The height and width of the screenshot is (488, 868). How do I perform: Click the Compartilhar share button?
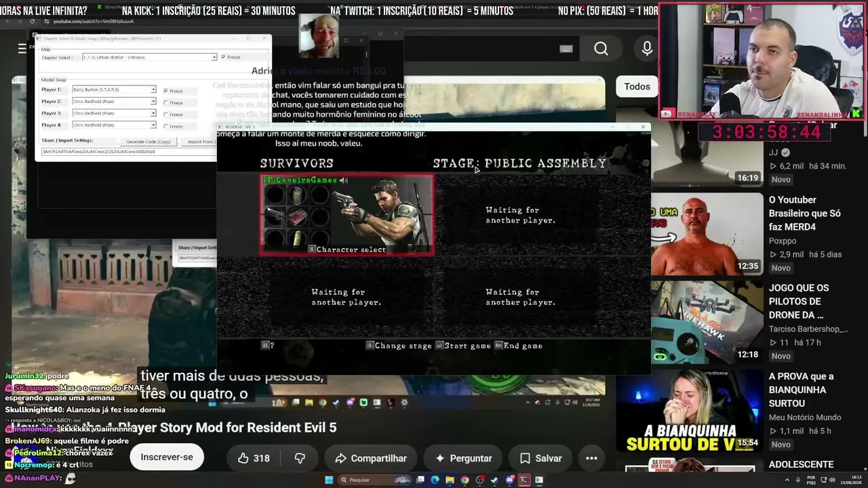371,458
